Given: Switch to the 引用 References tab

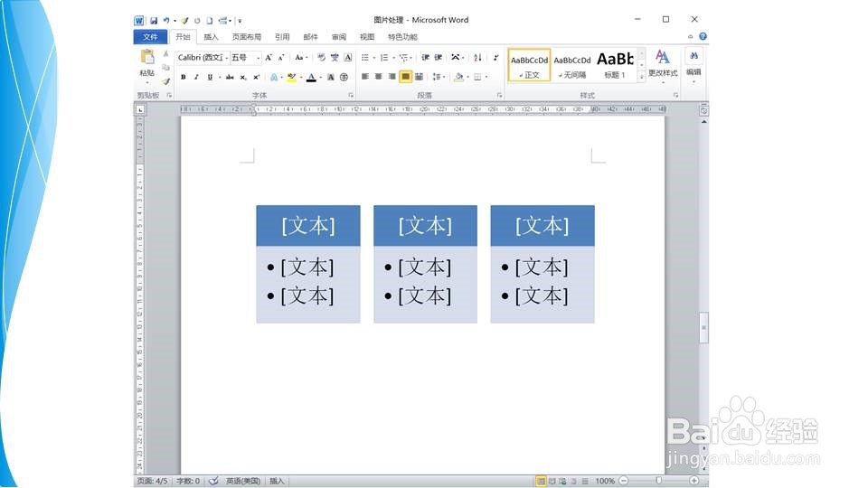Looking at the screenshot, I should pos(282,36).
